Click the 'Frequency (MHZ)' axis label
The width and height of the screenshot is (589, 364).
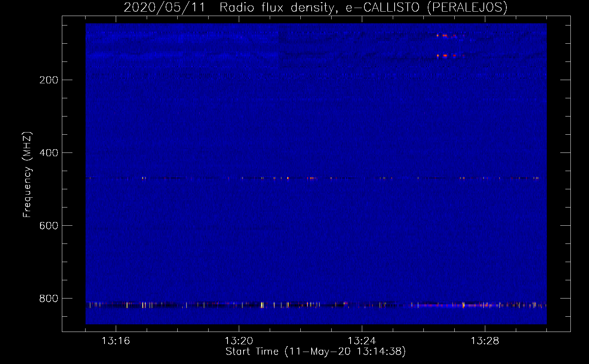(27, 175)
